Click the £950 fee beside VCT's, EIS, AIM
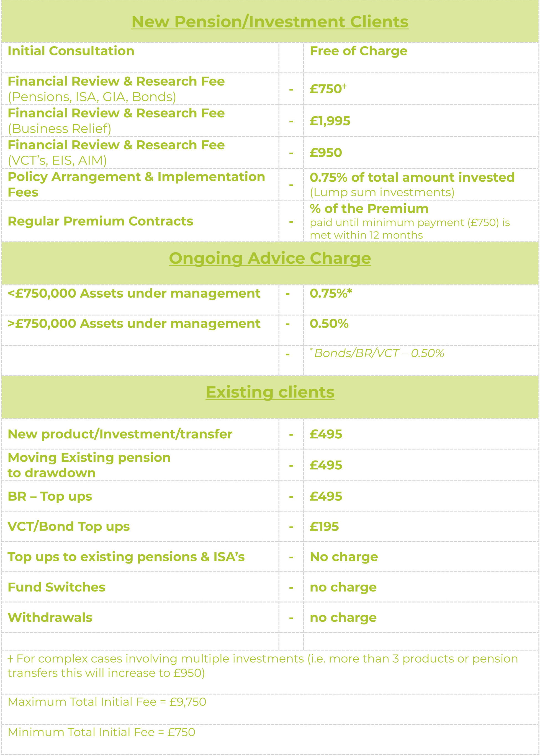The height and width of the screenshot is (756, 540). click(x=326, y=153)
